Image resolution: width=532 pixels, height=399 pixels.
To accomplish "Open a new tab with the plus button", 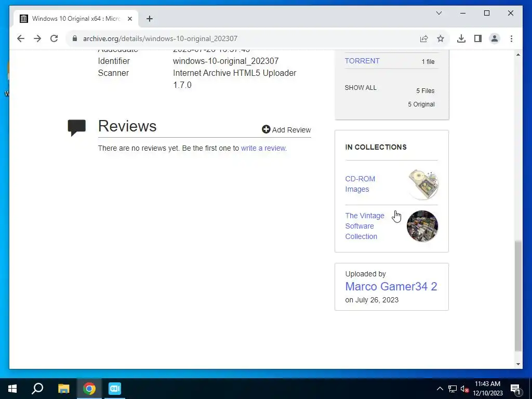I will [150, 19].
